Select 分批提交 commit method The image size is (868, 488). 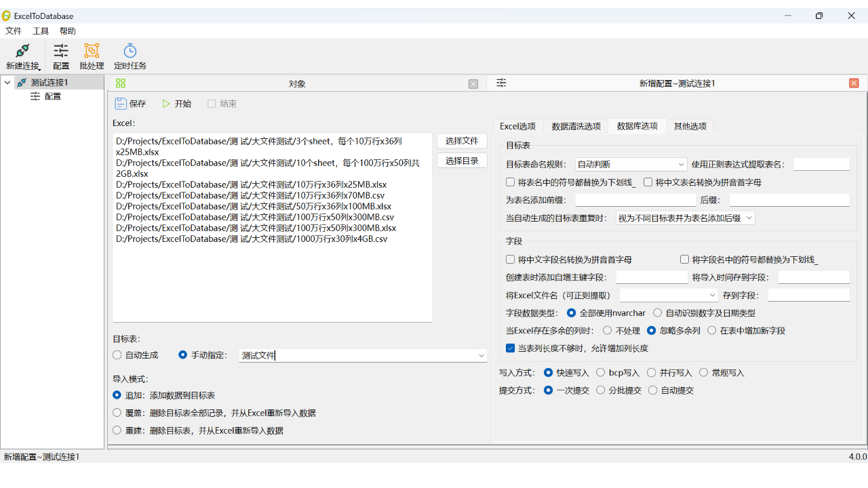coord(601,390)
